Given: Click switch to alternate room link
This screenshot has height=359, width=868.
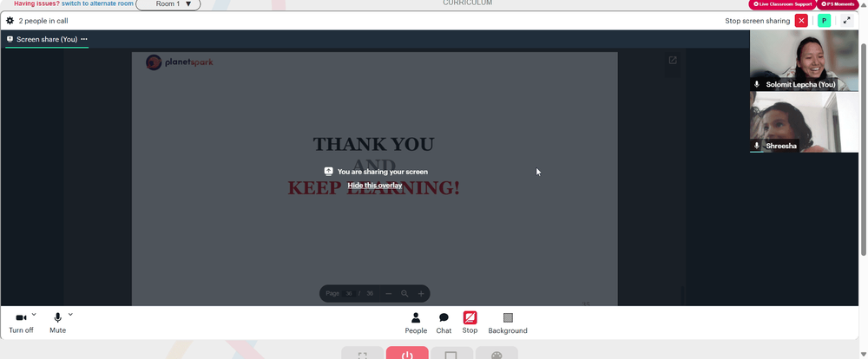Looking at the screenshot, I should (x=97, y=3).
